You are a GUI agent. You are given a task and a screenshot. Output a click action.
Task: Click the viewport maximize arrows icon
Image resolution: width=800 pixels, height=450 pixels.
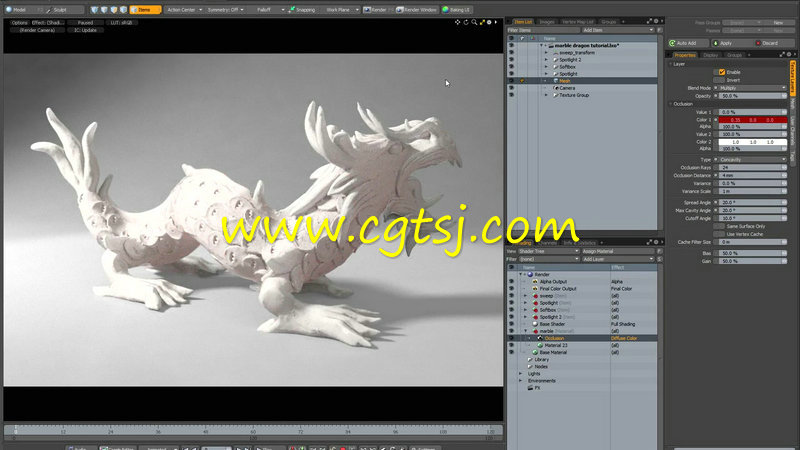coord(482,22)
